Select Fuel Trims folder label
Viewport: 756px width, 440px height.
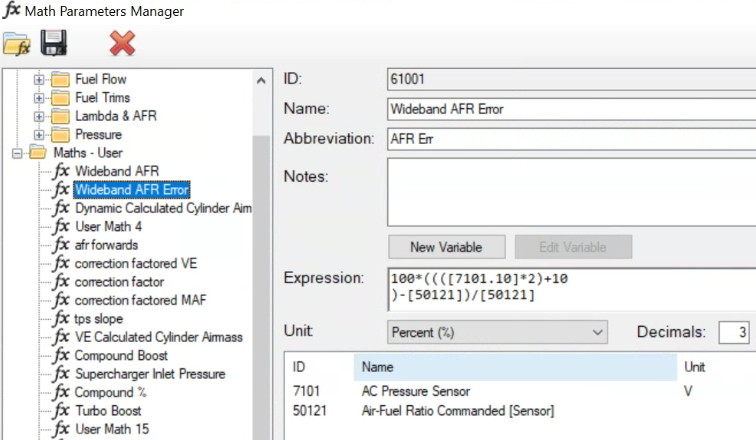click(x=103, y=97)
